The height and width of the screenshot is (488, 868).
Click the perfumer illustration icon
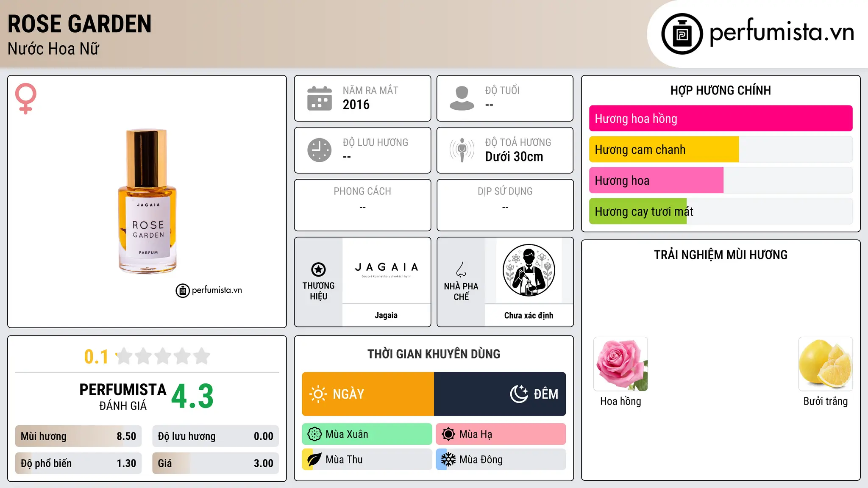[529, 270]
